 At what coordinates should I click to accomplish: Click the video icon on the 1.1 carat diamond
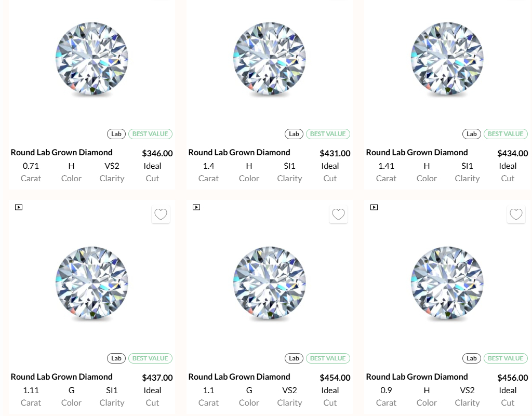(x=196, y=207)
